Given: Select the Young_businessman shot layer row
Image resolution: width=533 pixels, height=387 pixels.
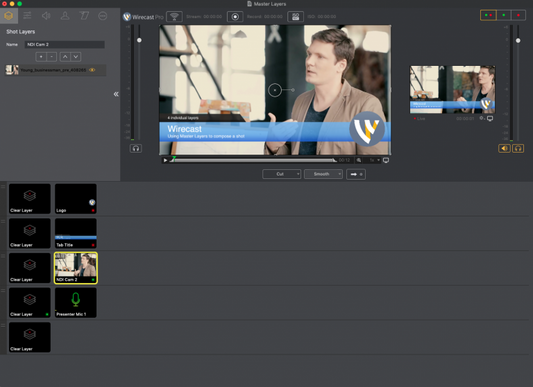Looking at the screenshot, I should point(55,70).
